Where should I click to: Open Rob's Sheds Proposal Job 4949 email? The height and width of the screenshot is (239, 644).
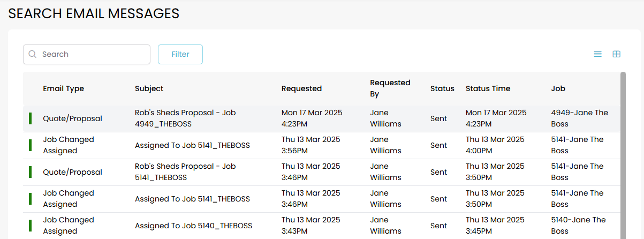pos(185,118)
